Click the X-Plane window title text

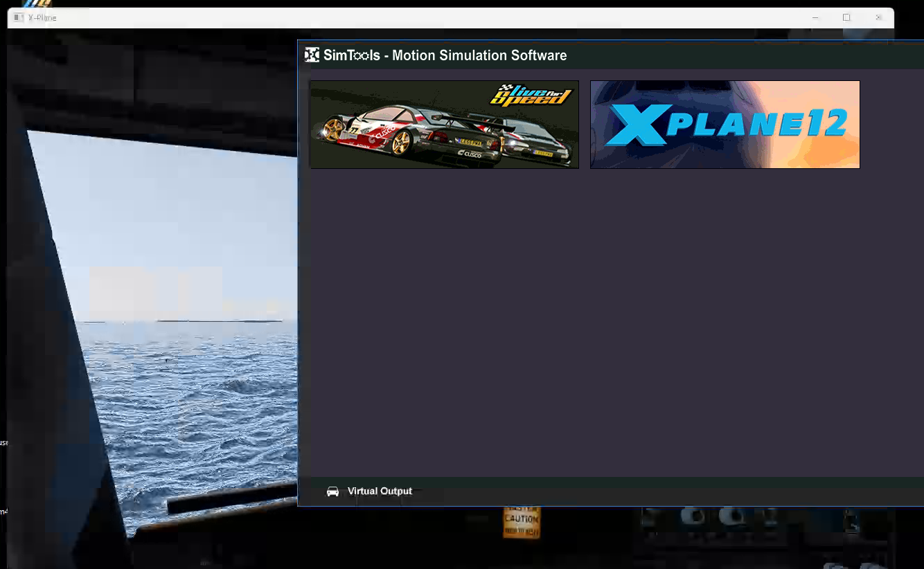click(x=42, y=18)
